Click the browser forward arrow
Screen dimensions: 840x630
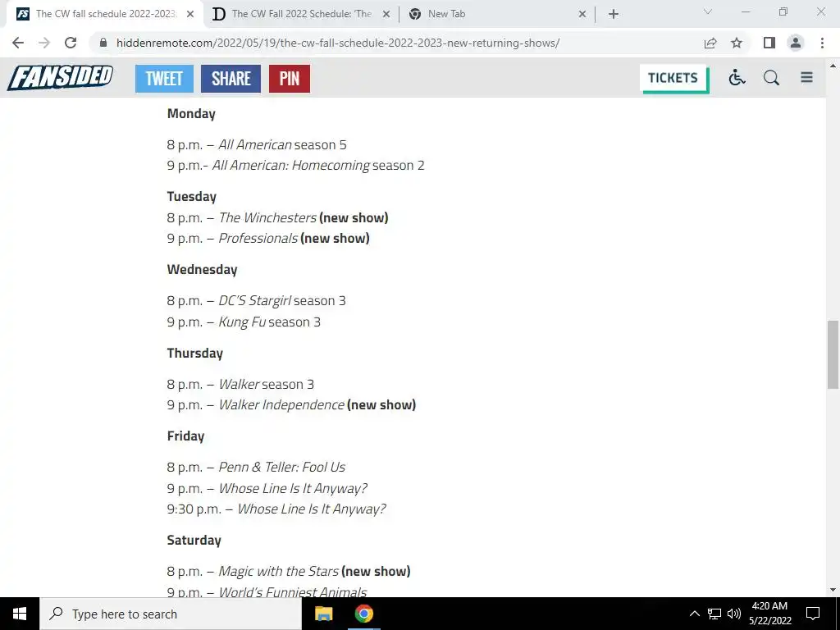tap(44, 43)
